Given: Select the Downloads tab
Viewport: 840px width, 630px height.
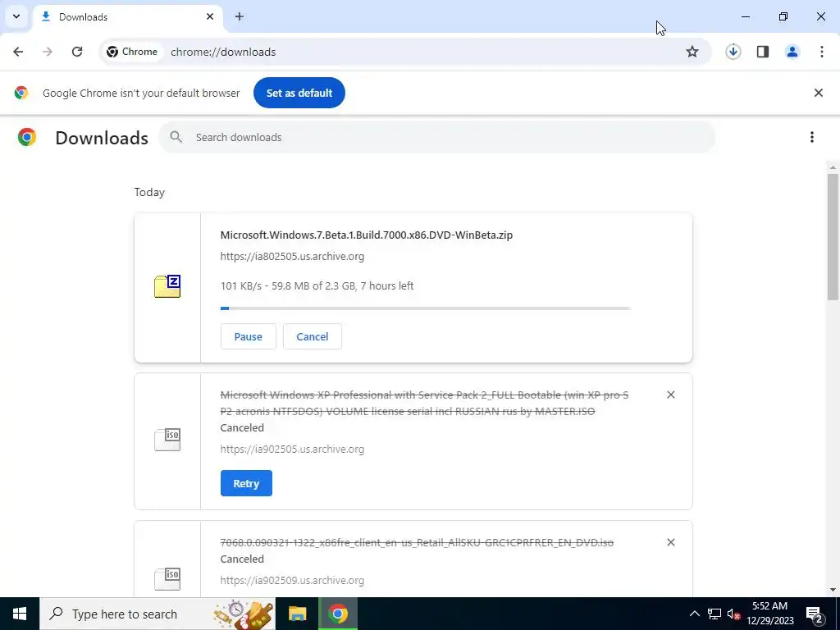Looking at the screenshot, I should click(x=127, y=16).
